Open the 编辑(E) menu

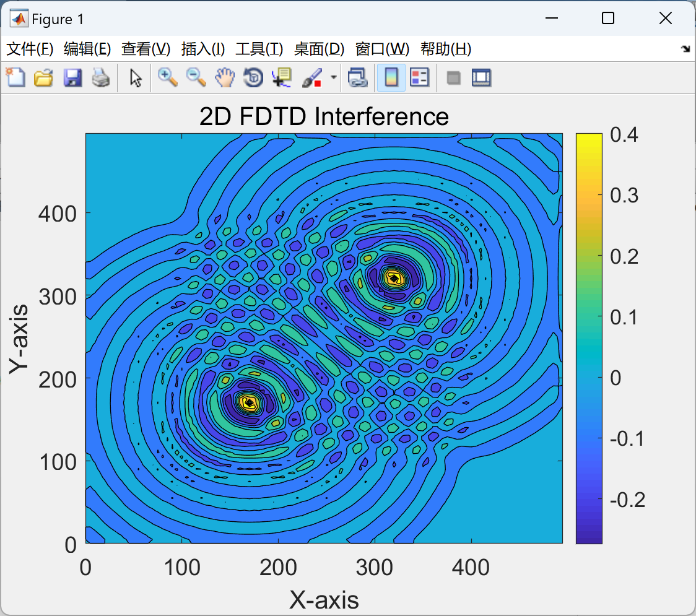click(87, 49)
